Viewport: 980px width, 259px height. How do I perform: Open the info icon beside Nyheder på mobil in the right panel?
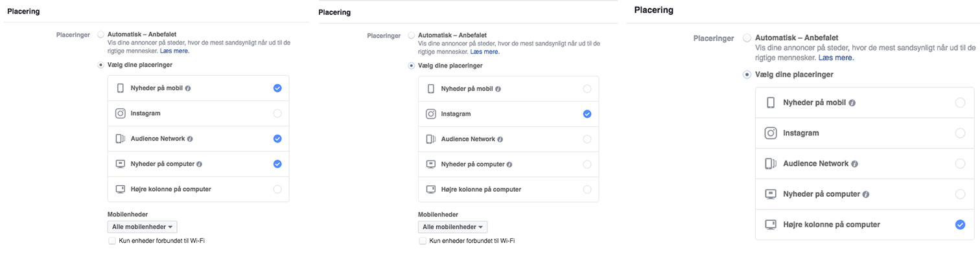[x=852, y=103]
